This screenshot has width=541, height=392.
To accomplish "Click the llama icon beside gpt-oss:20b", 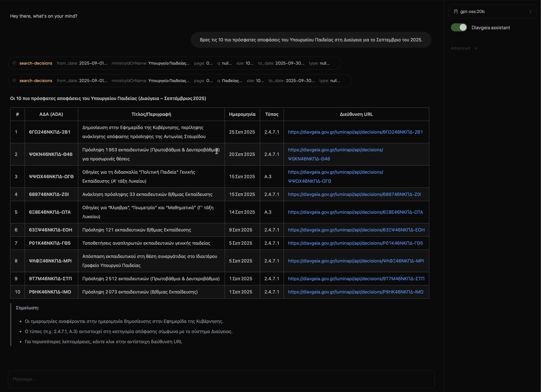I will pos(456,12).
